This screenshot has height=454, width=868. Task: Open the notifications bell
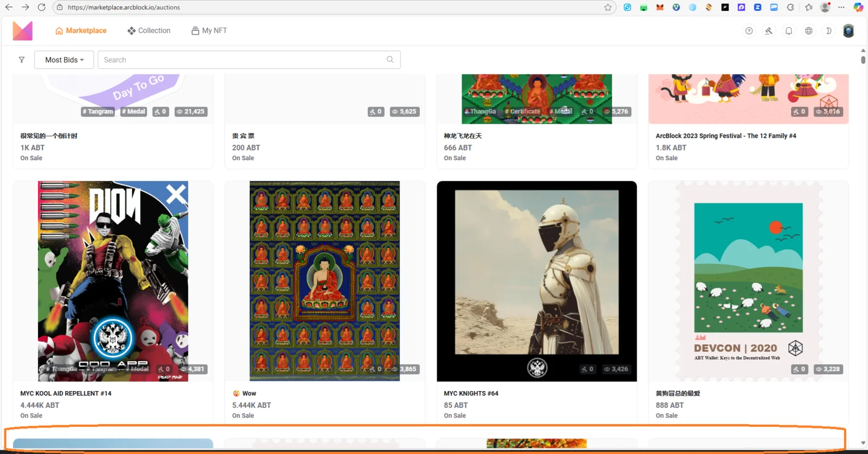click(x=789, y=31)
